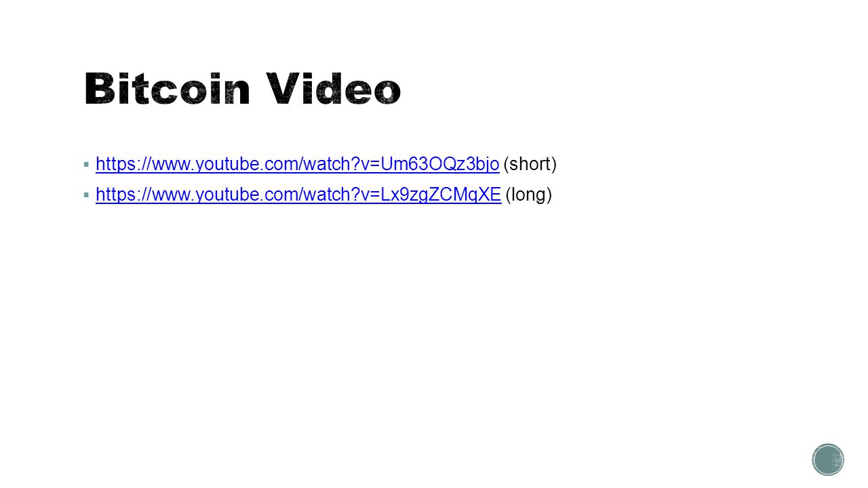Click video ID 'Lx9zgZCMqXE' in the second link

coord(441,195)
